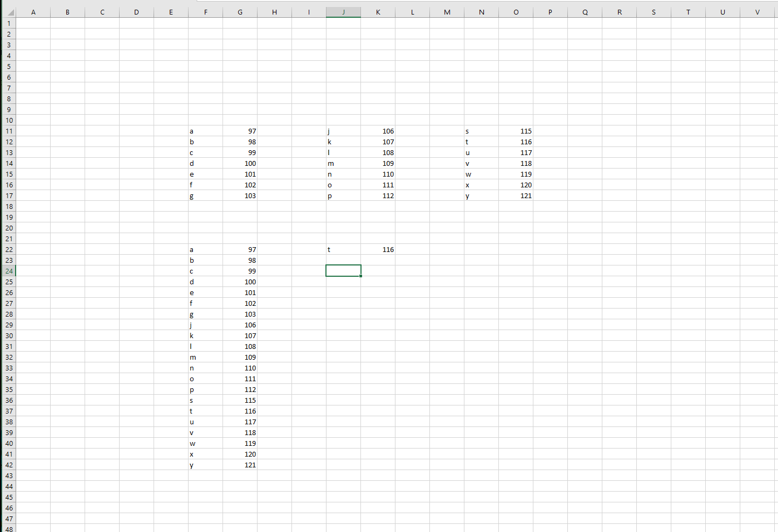The height and width of the screenshot is (532, 778).
Task: Select column G header
Action: (x=240, y=12)
